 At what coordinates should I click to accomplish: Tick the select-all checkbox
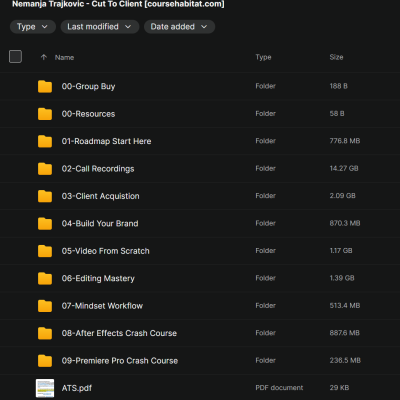pyautogui.click(x=15, y=57)
